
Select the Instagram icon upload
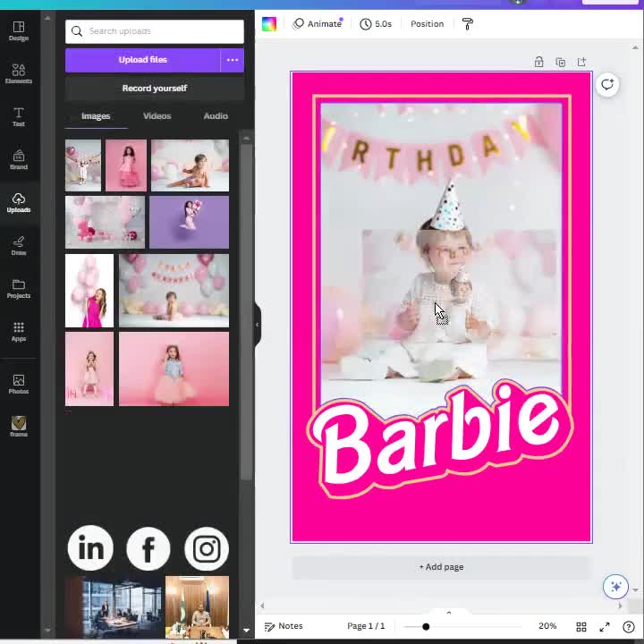coord(207,548)
